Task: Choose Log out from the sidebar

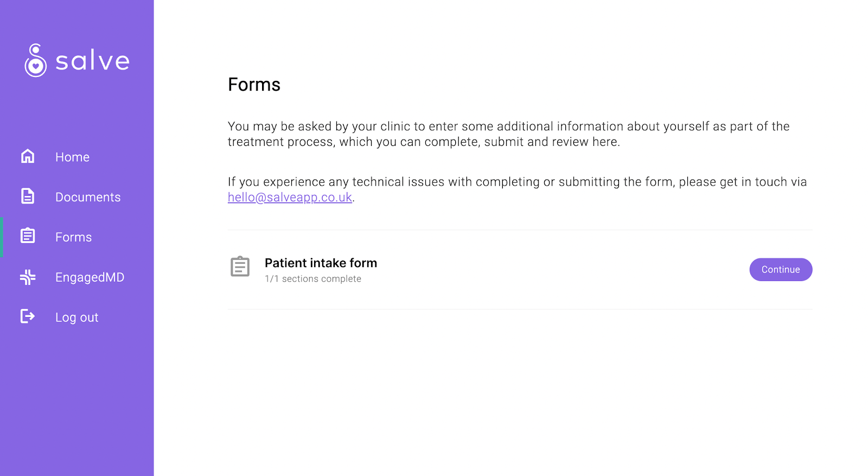Action: coord(77,318)
